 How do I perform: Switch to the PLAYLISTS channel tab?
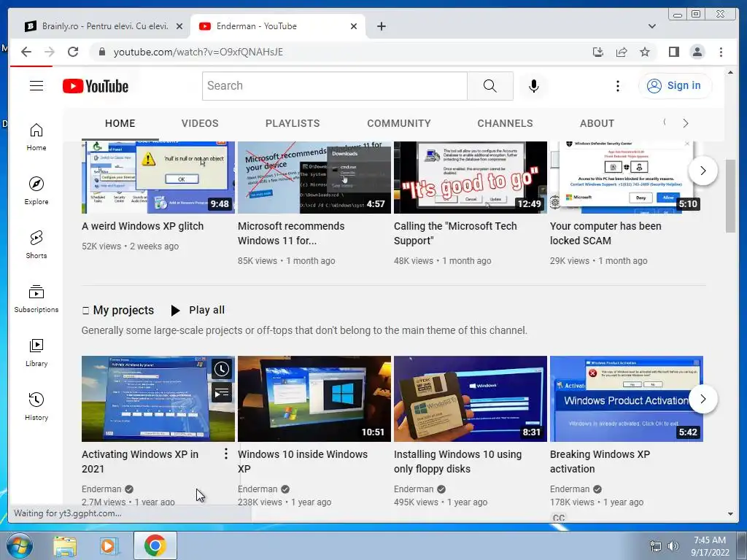293,123
